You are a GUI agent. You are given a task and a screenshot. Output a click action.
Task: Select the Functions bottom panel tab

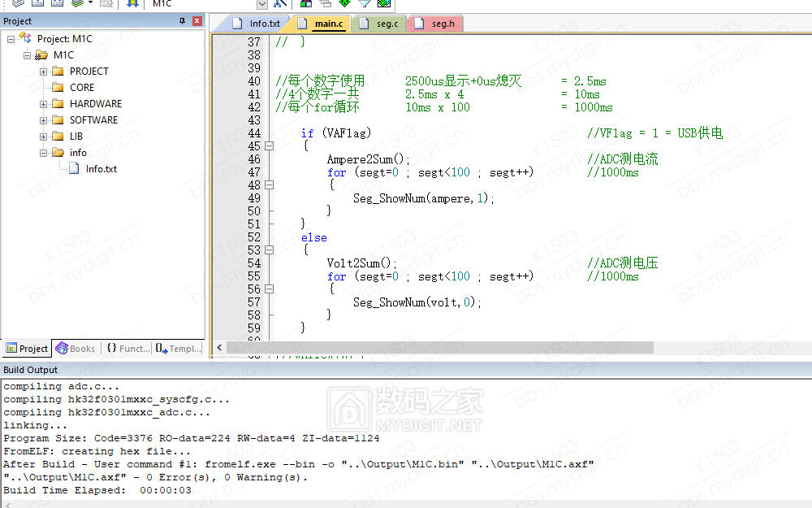tap(128, 349)
